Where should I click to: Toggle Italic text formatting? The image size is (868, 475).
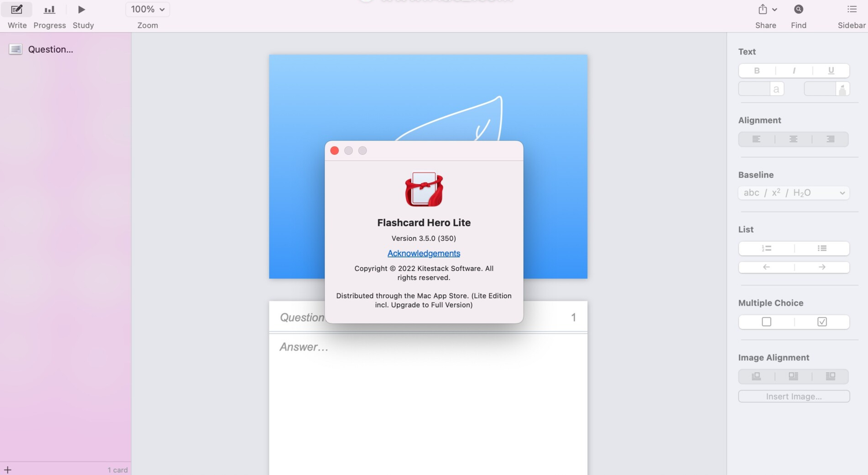click(794, 71)
